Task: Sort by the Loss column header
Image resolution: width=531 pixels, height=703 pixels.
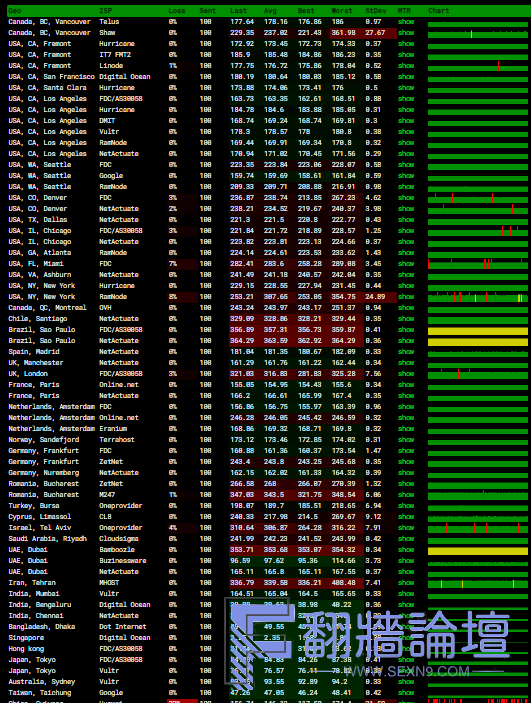Action: [x=177, y=10]
